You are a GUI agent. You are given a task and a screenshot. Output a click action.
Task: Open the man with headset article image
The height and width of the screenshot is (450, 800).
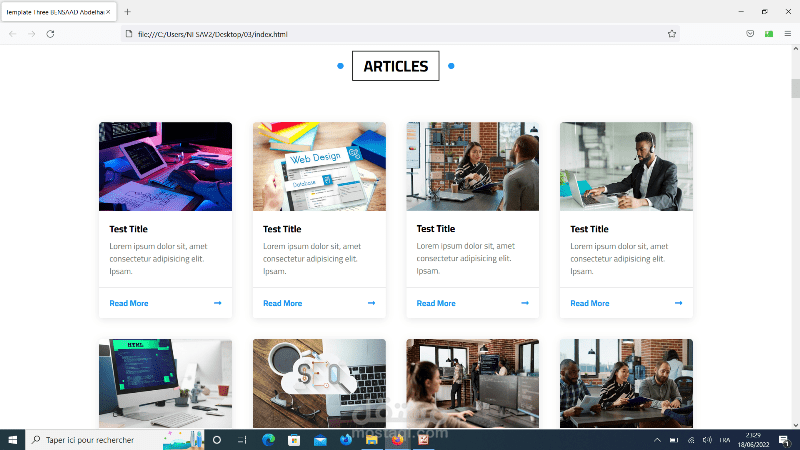(x=627, y=166)
